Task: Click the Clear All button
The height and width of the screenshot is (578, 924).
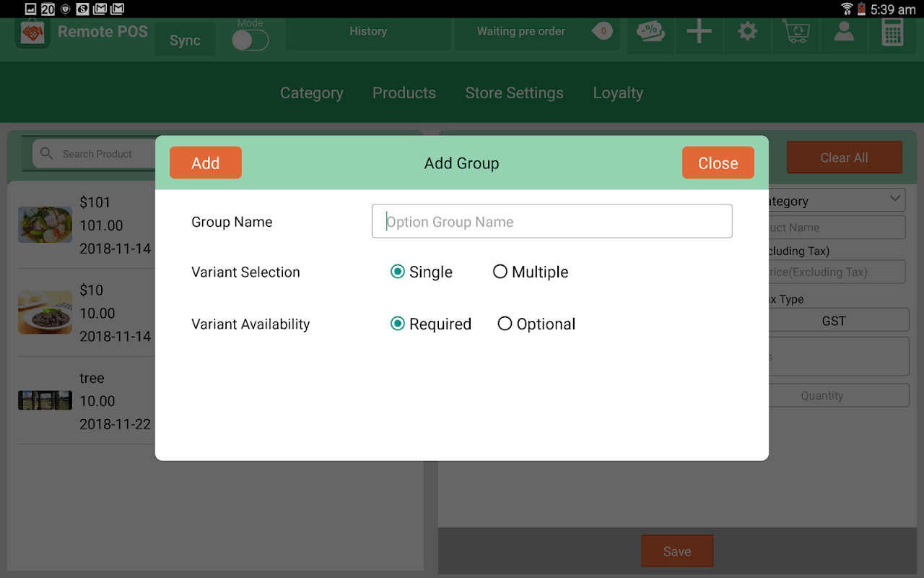Action: click(845, 158)
